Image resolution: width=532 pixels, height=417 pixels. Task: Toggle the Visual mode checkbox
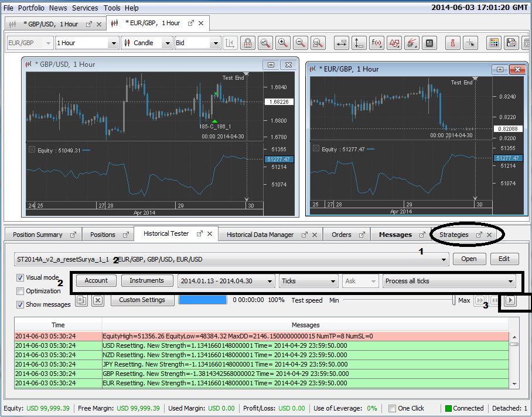click(21, 277)
